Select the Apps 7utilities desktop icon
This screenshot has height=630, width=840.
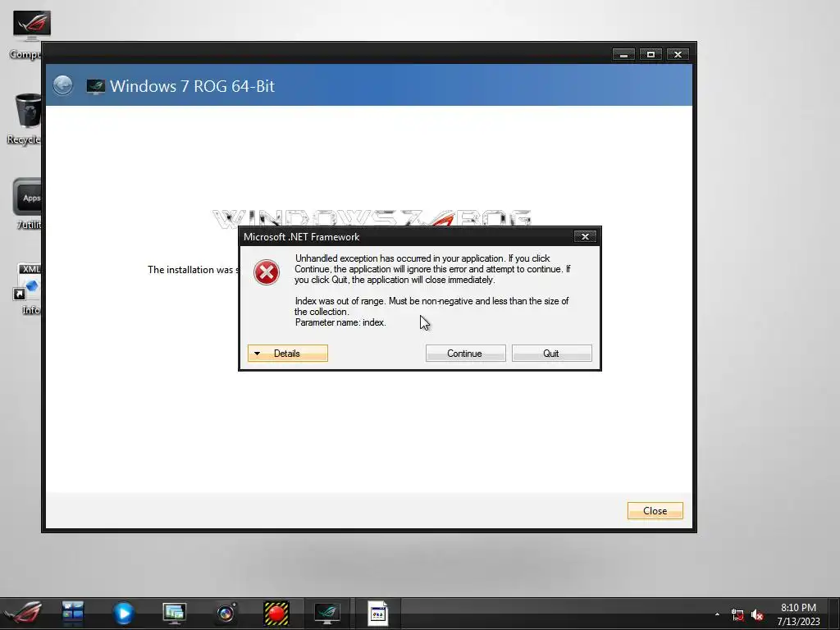(x=27, y=203)
